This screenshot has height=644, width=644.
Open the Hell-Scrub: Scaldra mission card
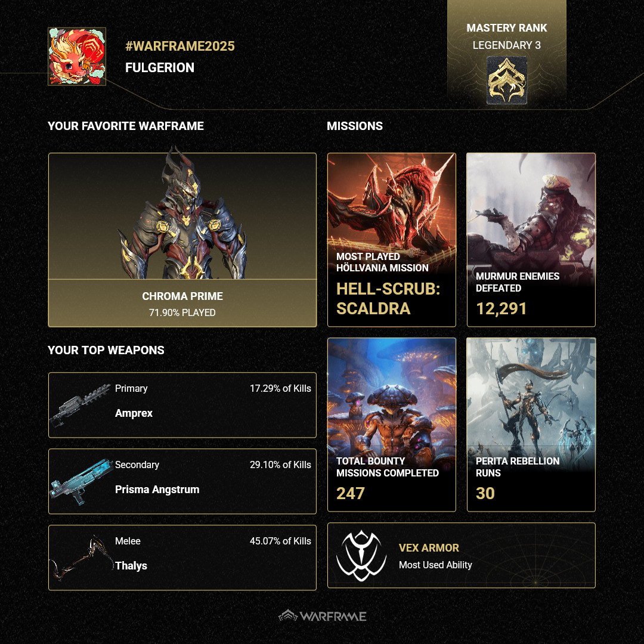[x=392, y=240]
